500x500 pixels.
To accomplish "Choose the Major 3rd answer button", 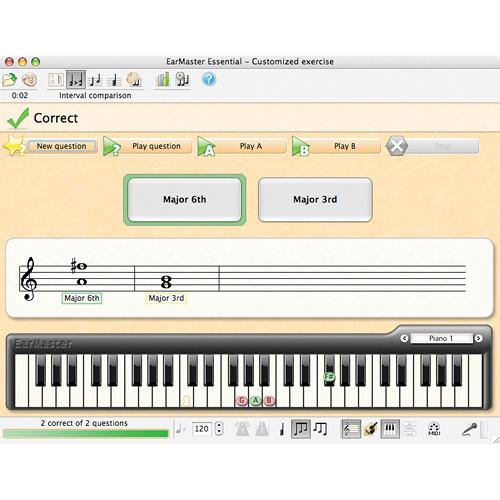I will [x=315, y=200].
